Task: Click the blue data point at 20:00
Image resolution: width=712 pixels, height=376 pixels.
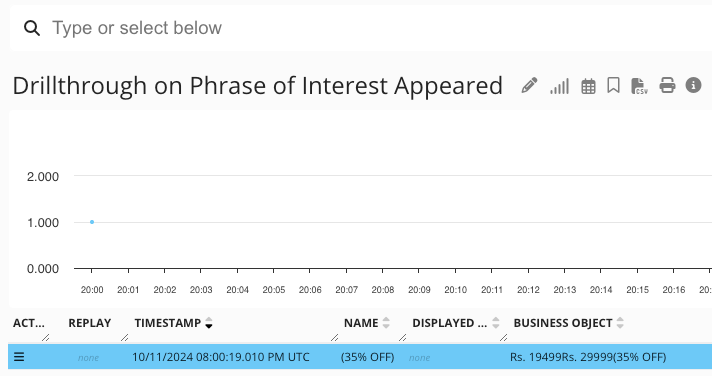Action: pos(92,222)
